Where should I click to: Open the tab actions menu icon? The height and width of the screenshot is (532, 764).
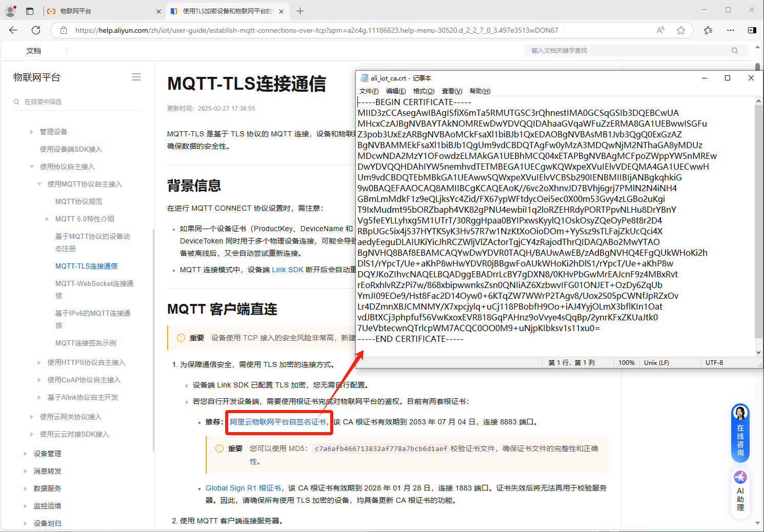pyautogui.click(x=29, y=11)
